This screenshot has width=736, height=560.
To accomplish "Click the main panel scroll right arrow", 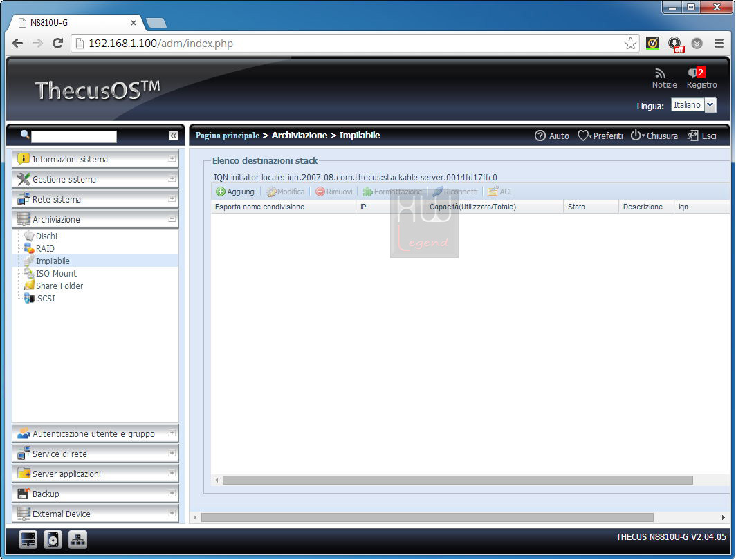I will pyautogui.click(x=724, y=517).
